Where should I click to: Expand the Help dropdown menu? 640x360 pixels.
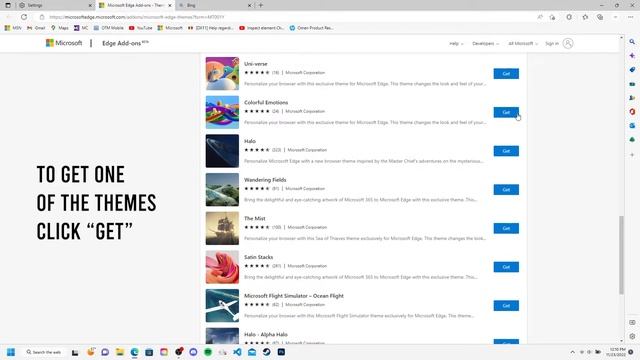(456, 43)
